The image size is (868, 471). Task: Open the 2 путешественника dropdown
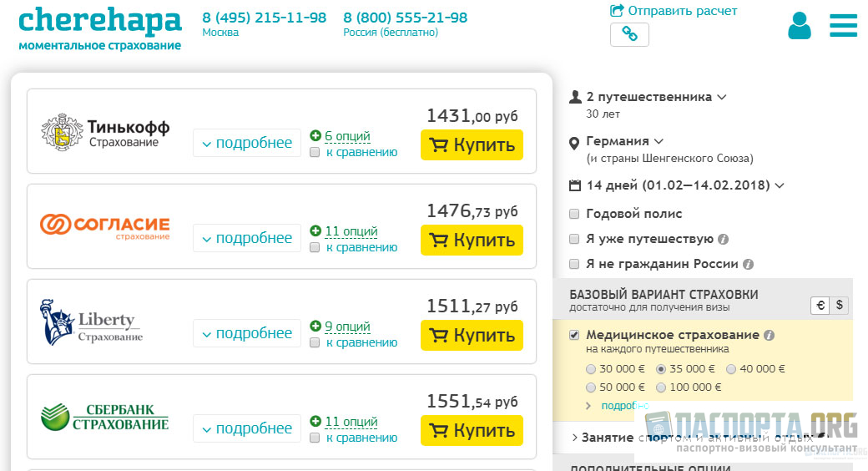656,97
